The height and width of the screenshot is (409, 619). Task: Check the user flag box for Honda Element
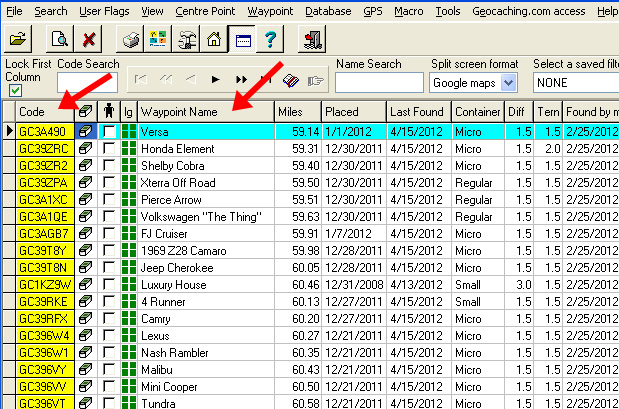pos(109,148)
